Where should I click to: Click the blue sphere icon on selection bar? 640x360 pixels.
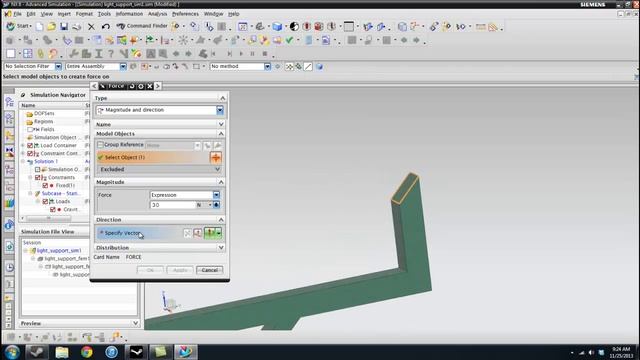click(x=319, y=67)
